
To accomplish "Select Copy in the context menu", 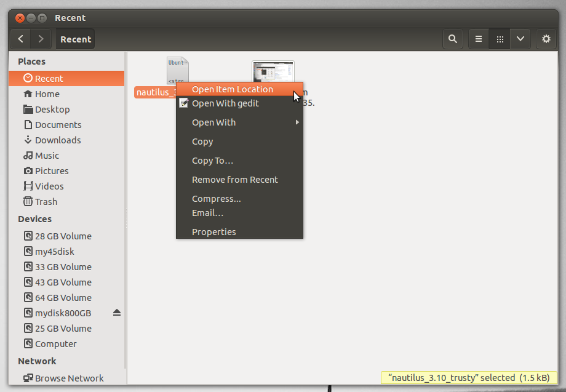I will [240, 142].
